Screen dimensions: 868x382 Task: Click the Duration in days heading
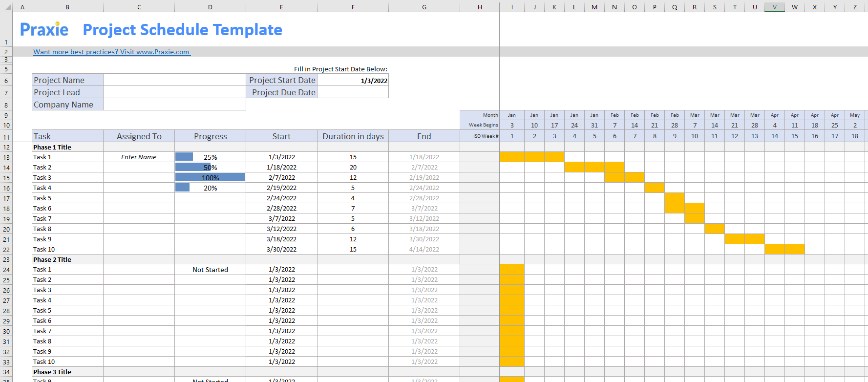(353, 136)
